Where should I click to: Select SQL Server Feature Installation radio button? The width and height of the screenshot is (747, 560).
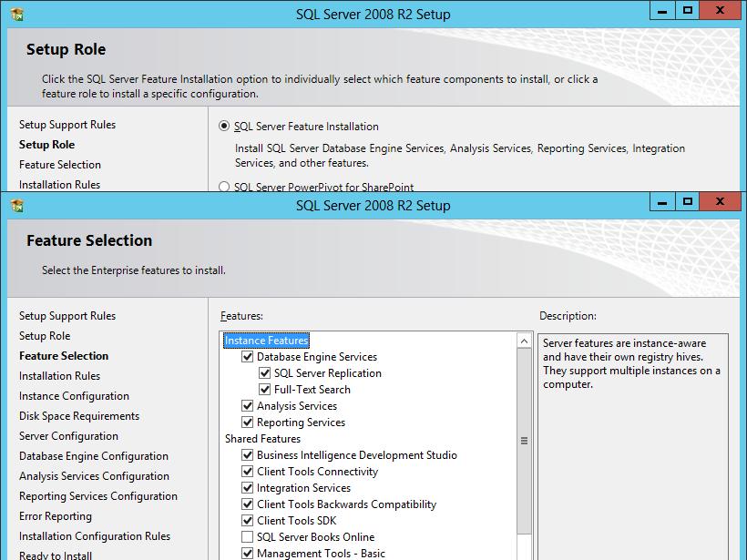224,127
